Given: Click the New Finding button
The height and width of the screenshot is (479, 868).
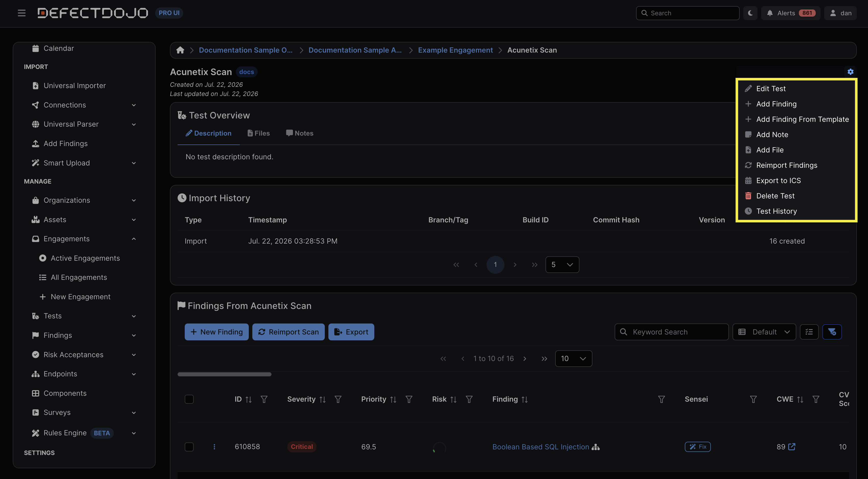Looking at the screenshot, I should [217, 332].
